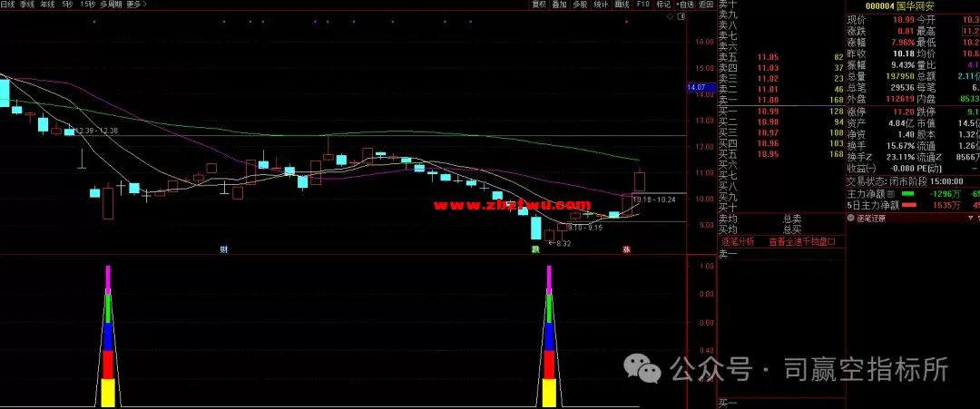Click the small icon beside 主力净额
Screen dimensions: 980x409
893,193
